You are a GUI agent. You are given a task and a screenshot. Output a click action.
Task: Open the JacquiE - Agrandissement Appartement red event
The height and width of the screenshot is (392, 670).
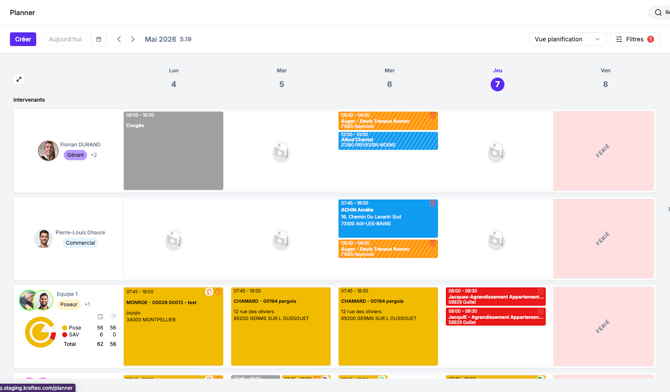(x=496, y=316)
